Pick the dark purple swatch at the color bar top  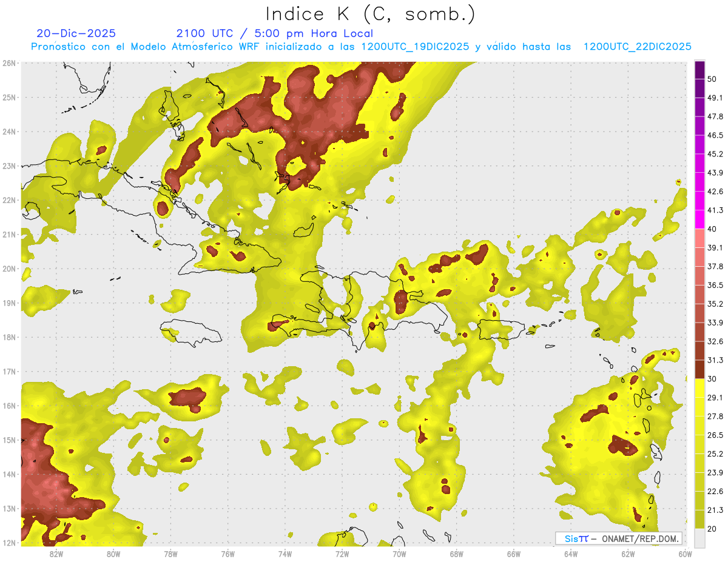[x=699, y=70]
